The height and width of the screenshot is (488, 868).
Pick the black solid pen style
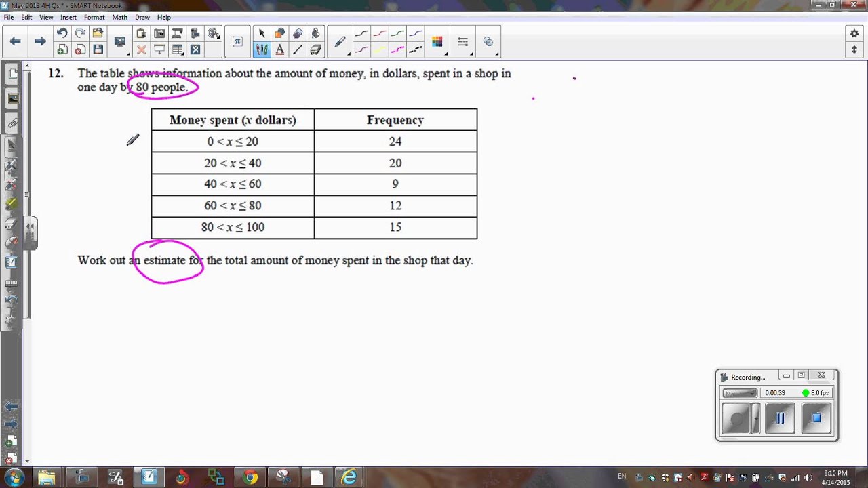point(362,33)
